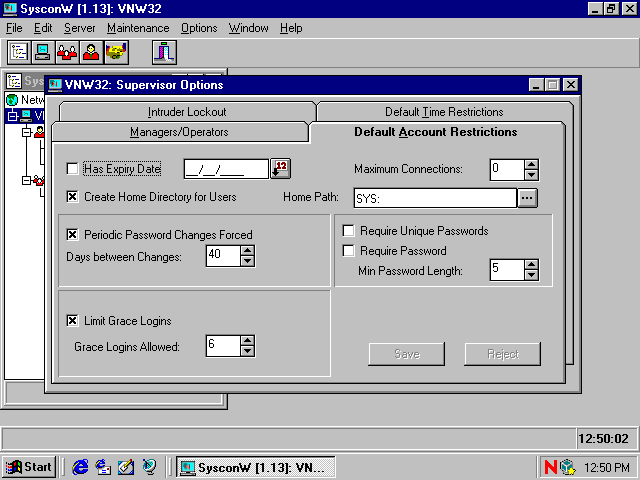
Task: Collapse the single-user branch in tree
Action: pyautogui.click(x=27, y=132)
